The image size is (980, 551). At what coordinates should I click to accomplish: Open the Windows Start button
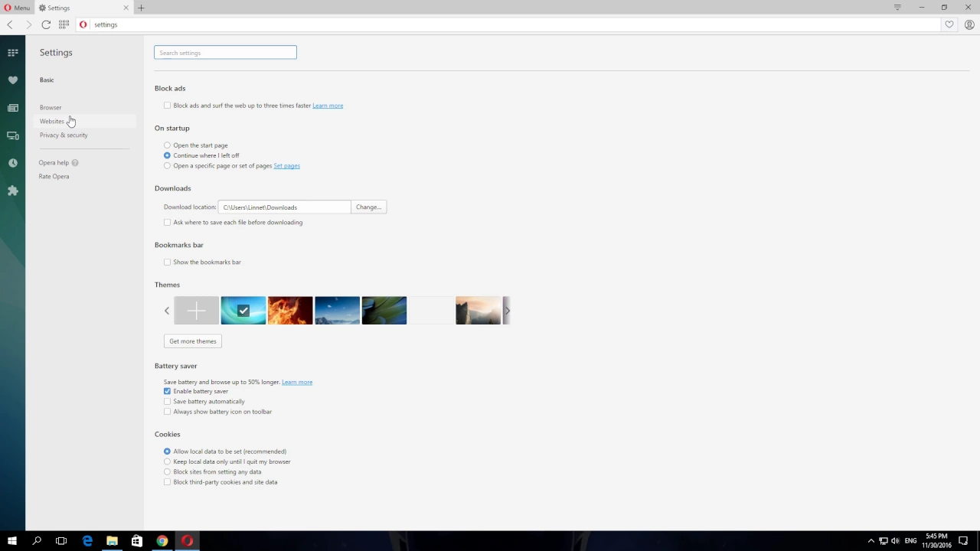(12, 541)
